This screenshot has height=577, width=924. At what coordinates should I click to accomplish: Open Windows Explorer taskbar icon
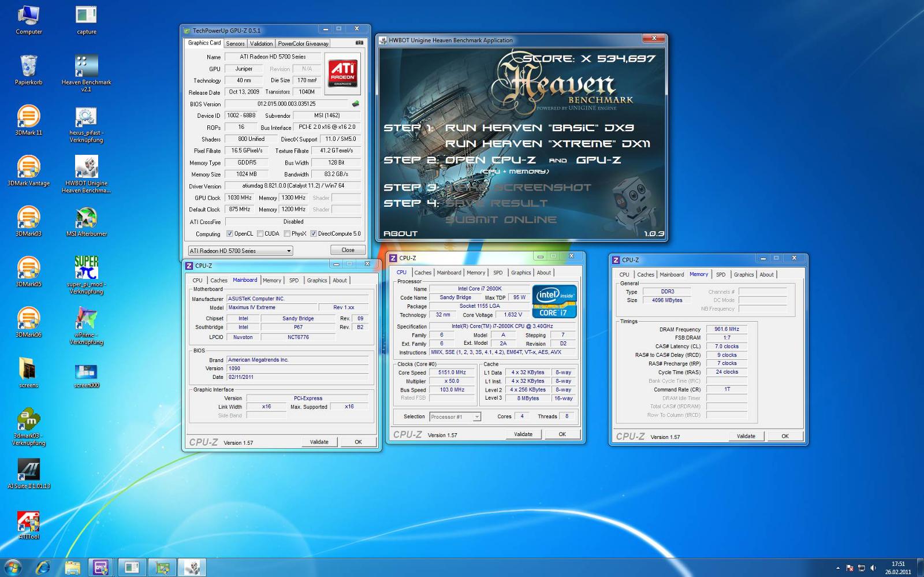point(72,568)
